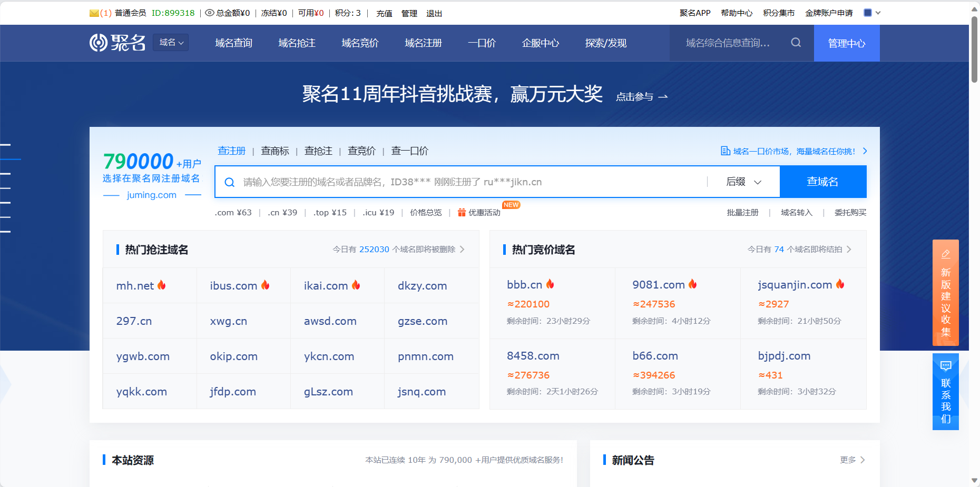Open the jsnq.com domain entry
Viewport: 980px width, 487px height.
click(x=422, y=391)
